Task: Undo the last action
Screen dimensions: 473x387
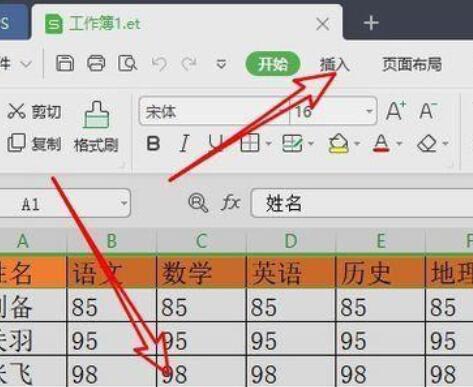Action: coord(159,64)
